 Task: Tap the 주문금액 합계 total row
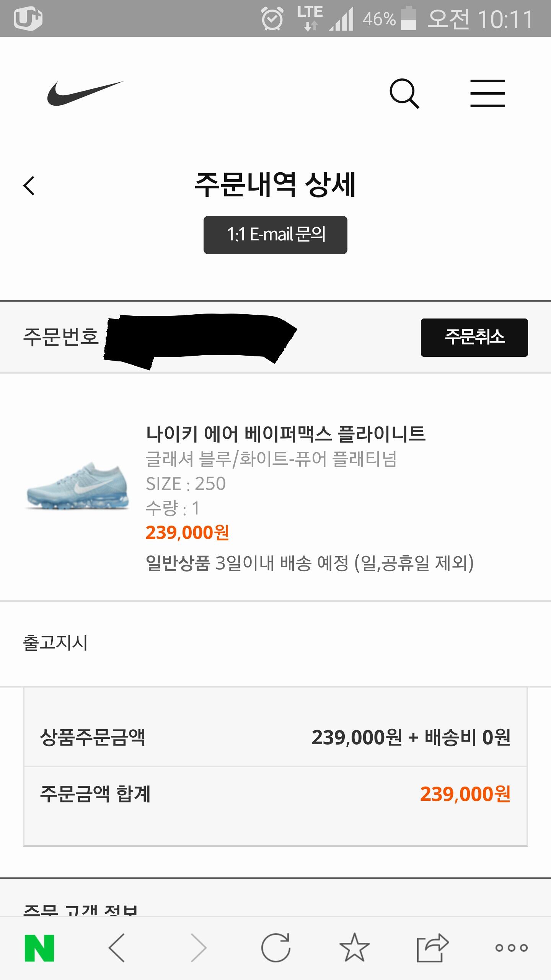(275, 794)
